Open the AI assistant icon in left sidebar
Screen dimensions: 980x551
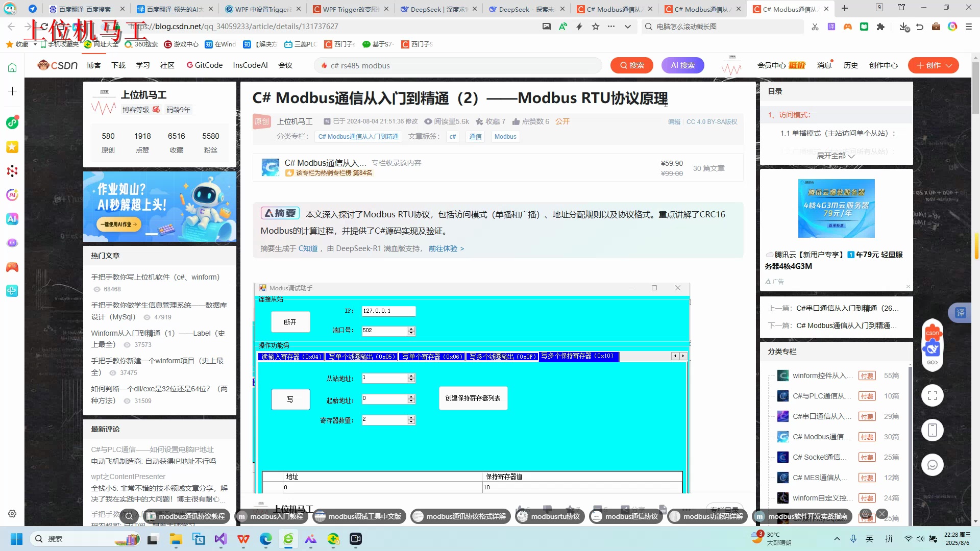(12, 195)
